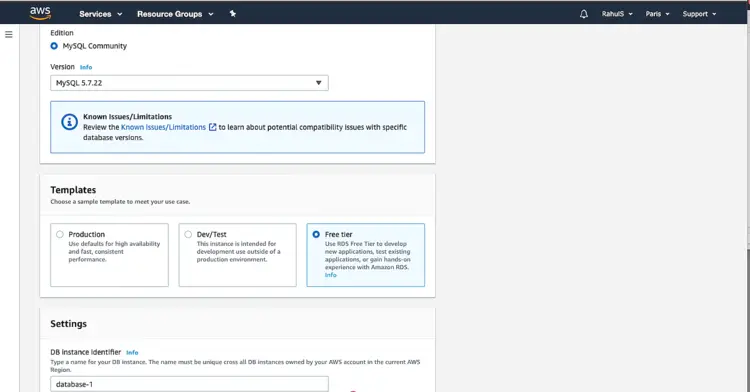Open the Resource Groups menu
This screenshot has width=750, height=392.
(175, 14)
